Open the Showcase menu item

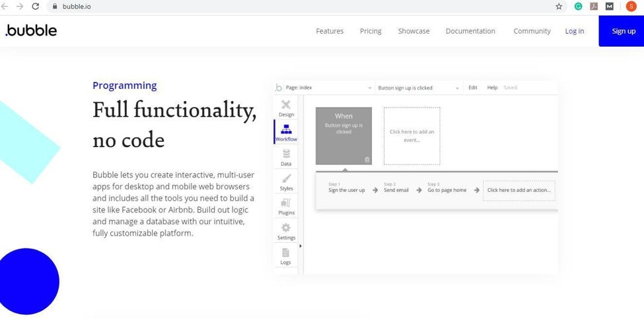tap(413, 31)
